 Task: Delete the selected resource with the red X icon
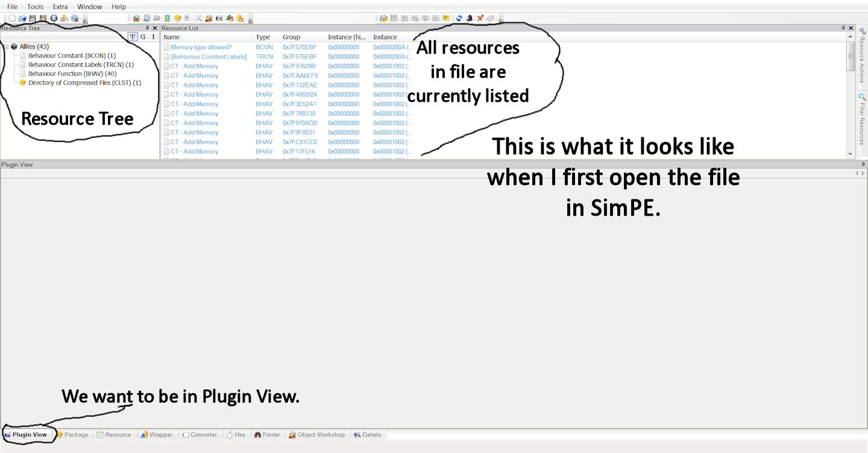[480, 18]
